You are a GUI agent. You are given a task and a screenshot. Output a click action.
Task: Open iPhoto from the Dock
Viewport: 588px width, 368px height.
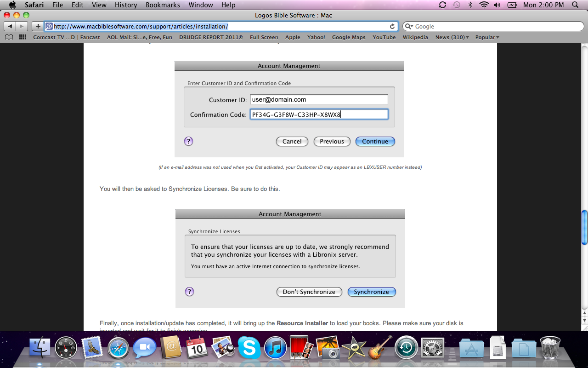[328, 347]
